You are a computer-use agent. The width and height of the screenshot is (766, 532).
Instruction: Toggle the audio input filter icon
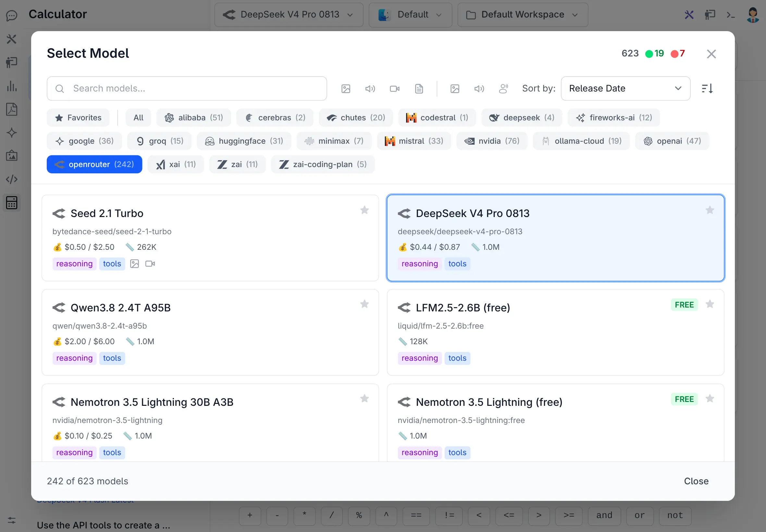[x=370, y=89]
